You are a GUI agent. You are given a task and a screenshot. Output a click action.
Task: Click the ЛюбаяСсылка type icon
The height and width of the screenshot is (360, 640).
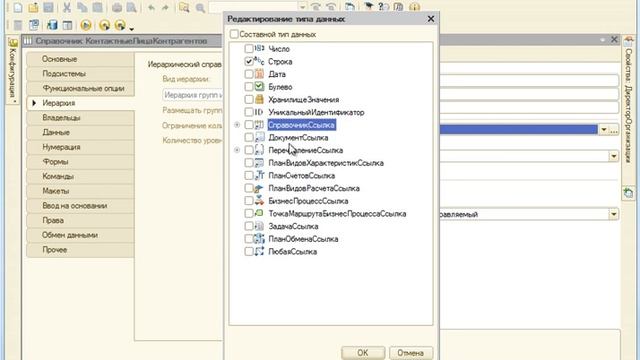[x=259, y=251]
